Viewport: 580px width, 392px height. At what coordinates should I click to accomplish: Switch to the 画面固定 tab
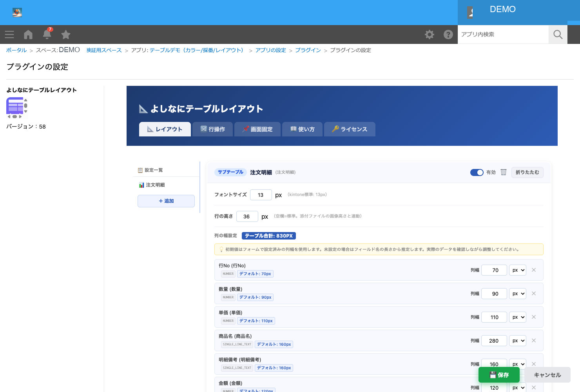coord(257,129)
